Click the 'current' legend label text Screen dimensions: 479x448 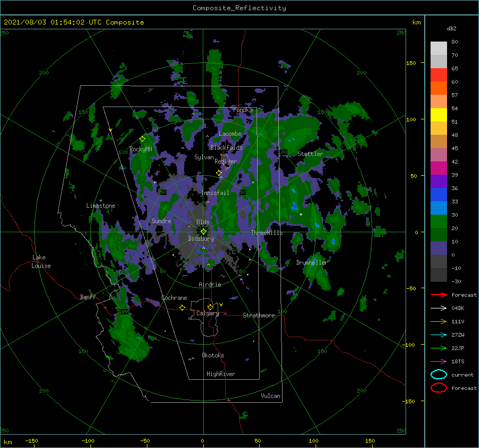463,374
